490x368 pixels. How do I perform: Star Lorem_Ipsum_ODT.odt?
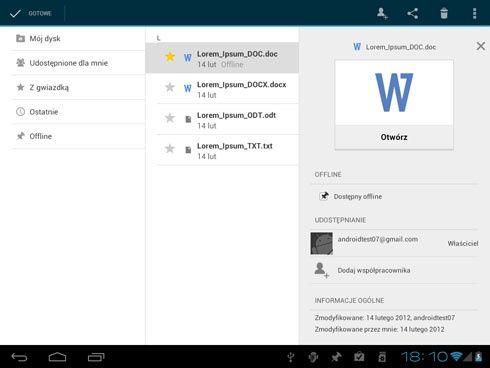(x=170, y=118)
